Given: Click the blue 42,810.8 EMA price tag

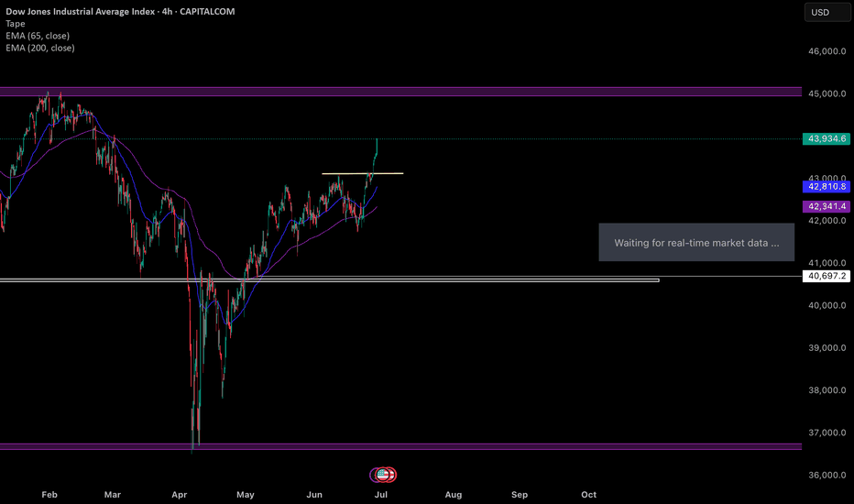Looking at the screenshot, I should tap(827, 187).
